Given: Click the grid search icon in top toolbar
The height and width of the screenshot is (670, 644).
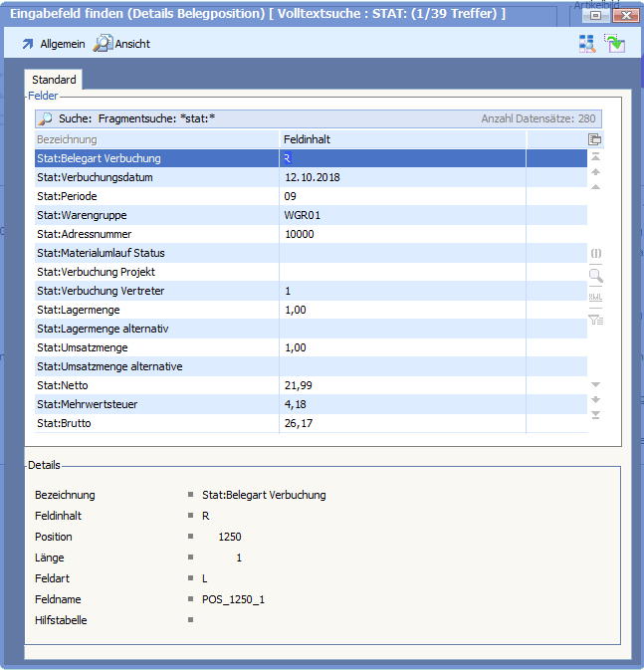Looking at the screenshot, I should click(x=587, y=44).
